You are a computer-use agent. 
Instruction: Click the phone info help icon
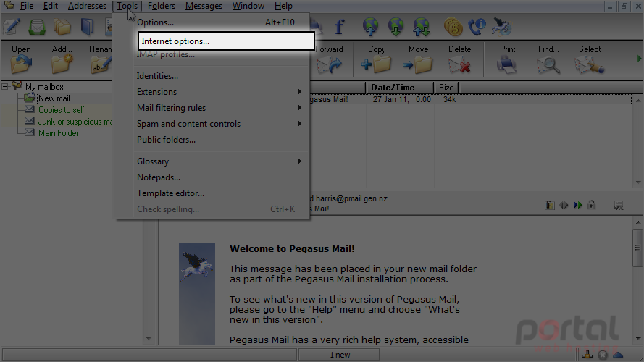coord(477,27)
